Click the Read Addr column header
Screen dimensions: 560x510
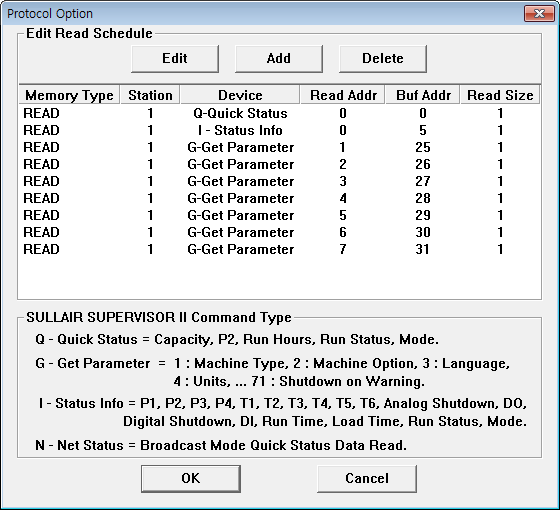click(x=343, y=95)
